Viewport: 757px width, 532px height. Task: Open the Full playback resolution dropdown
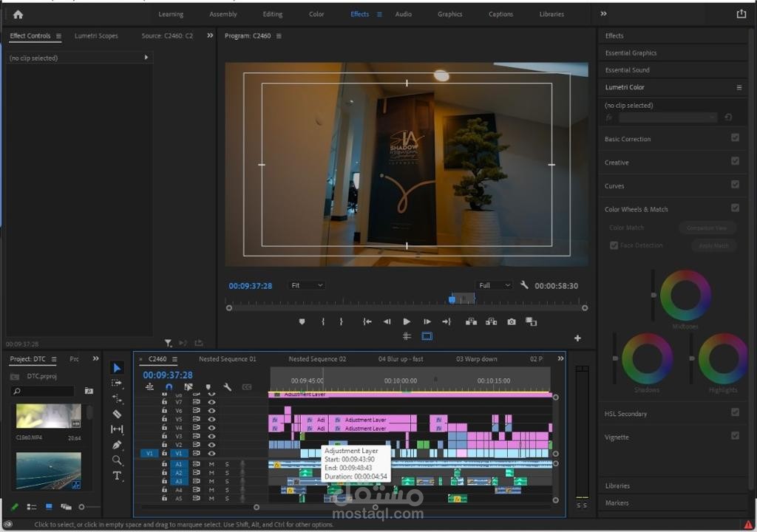click(495, 285)
